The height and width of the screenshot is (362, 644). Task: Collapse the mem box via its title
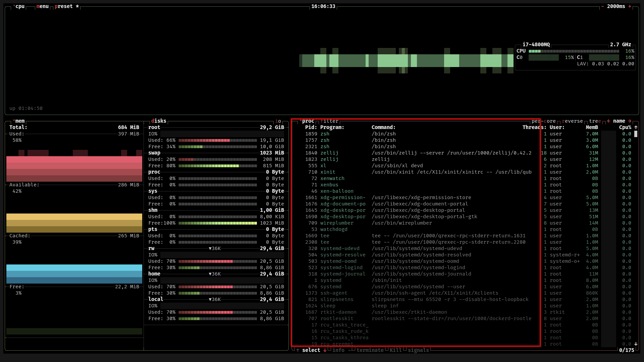point(19,121)
